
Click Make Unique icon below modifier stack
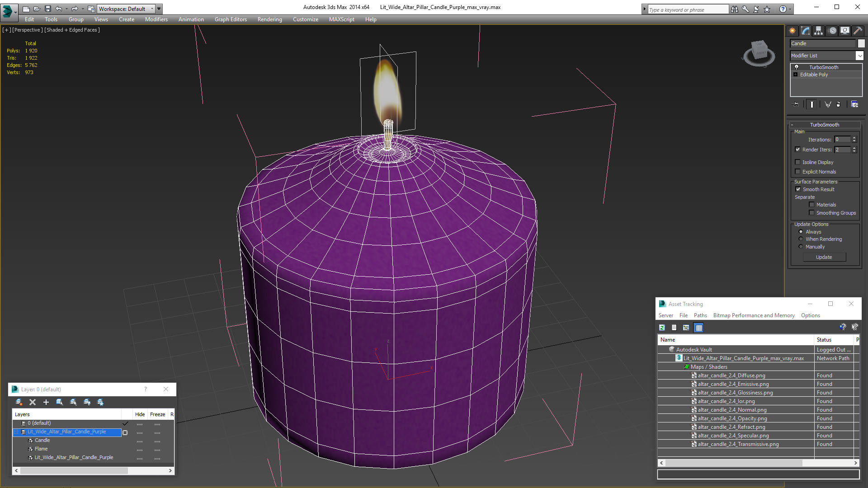point(828,104)
